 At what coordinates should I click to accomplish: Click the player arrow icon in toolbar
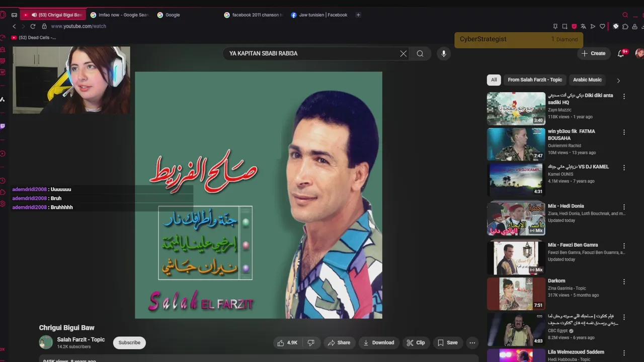(x=593, y=26)
